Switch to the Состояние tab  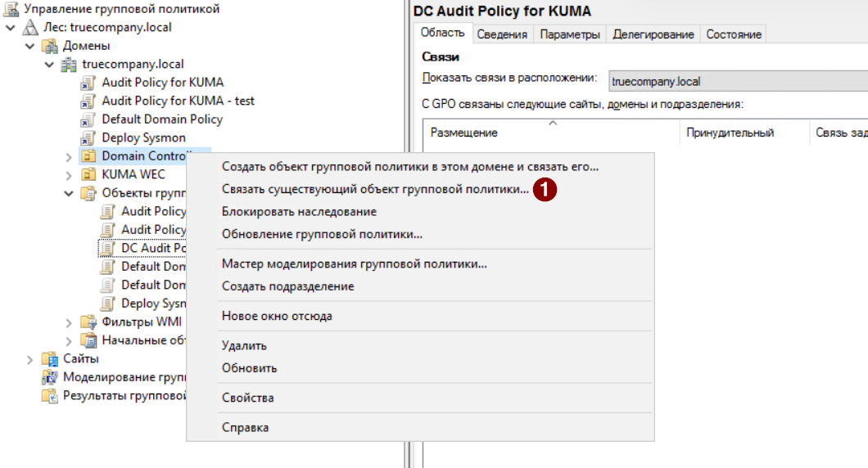point(734,34)
